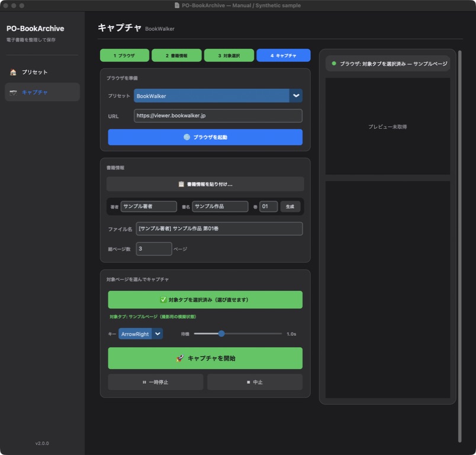Click the ArrowRight dropdown chevron
This screenshot has width=476, height=455.
[157, 334]
